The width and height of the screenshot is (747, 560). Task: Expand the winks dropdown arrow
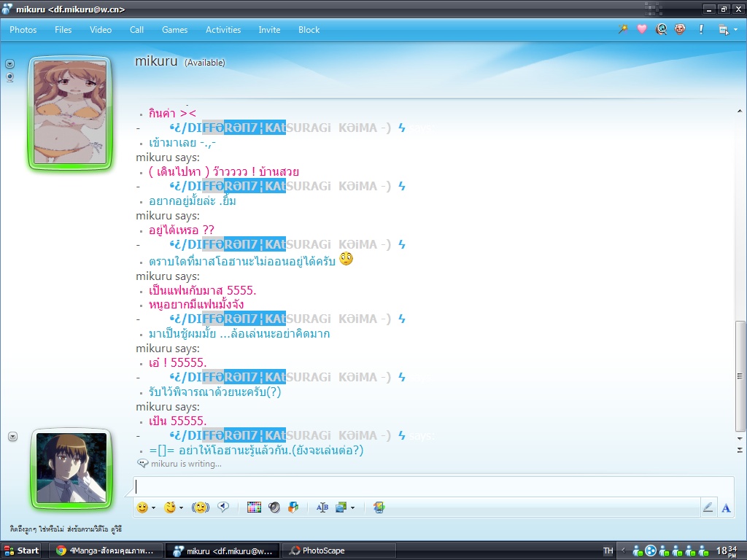point(182,508)
